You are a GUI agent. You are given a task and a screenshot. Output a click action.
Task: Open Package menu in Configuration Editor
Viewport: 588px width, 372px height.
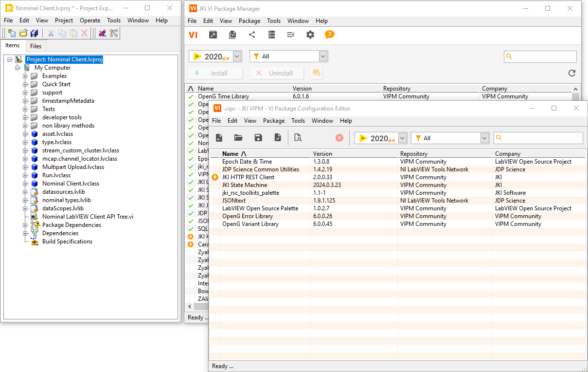click(x=274, y=121)
